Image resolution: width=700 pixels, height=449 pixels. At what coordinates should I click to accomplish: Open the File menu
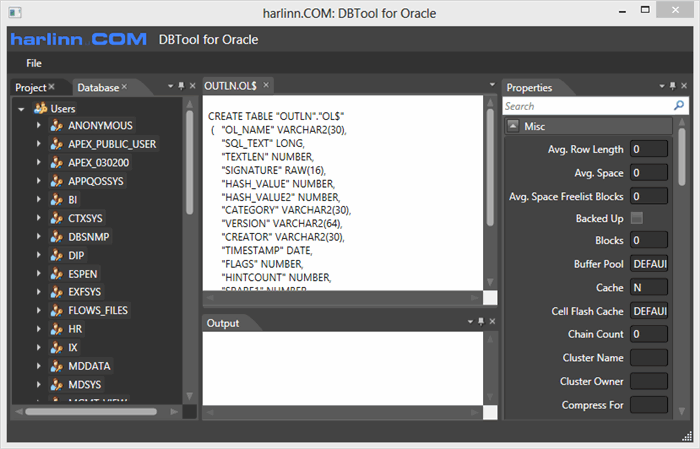pyautogui.click(x=34, y=63)
